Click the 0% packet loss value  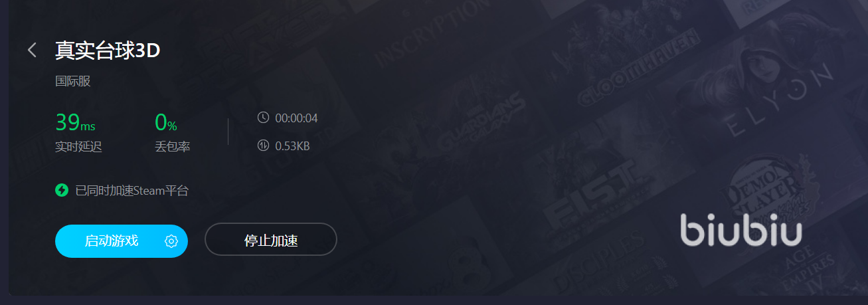(166, 122)
